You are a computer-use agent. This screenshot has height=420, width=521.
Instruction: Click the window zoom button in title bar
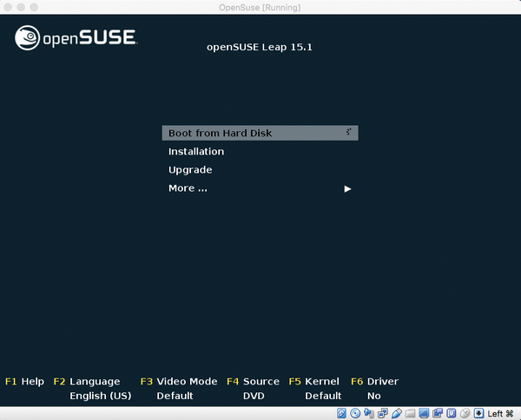(34, 7)
